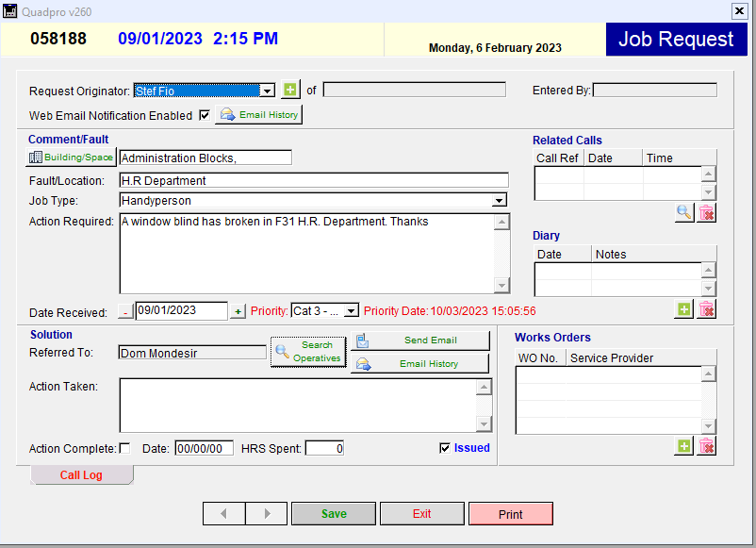Screen dimensions: 756x548
Task: Delete Diary entry using red bin icon
Action: click(x=706, y=308)
